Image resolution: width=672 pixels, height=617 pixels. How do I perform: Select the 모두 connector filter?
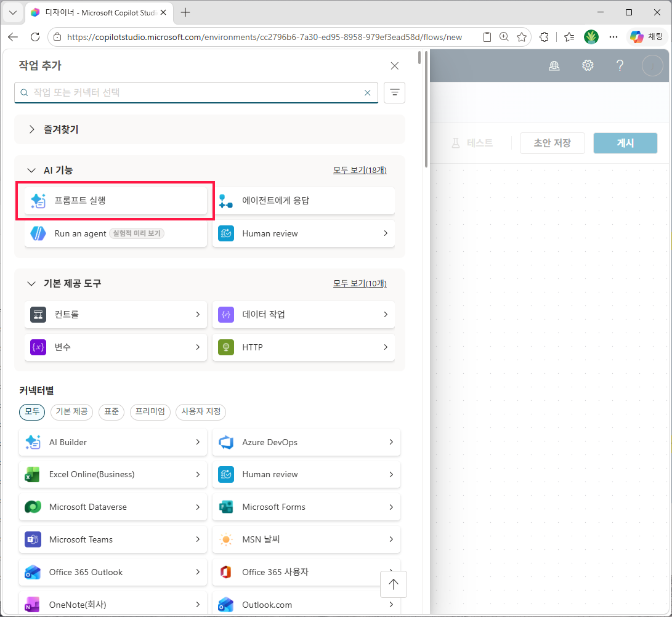[x=32, y=412]
